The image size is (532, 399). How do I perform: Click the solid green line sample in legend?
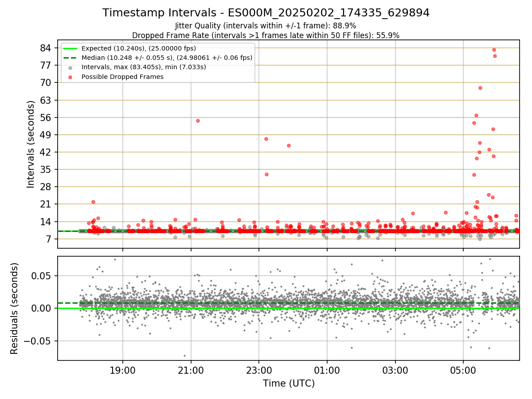(70, 48)
